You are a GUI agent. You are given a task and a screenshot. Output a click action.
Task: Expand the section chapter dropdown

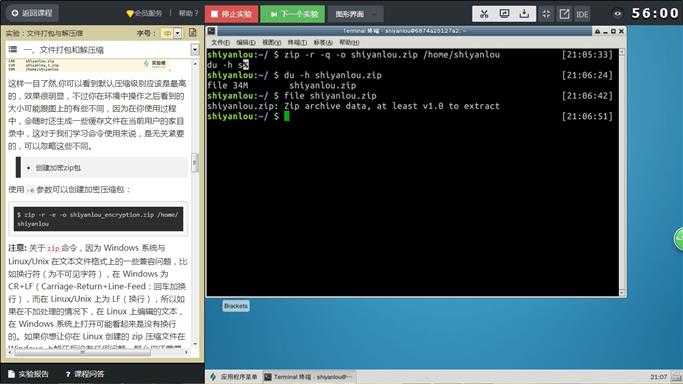(x=195, y=50)
